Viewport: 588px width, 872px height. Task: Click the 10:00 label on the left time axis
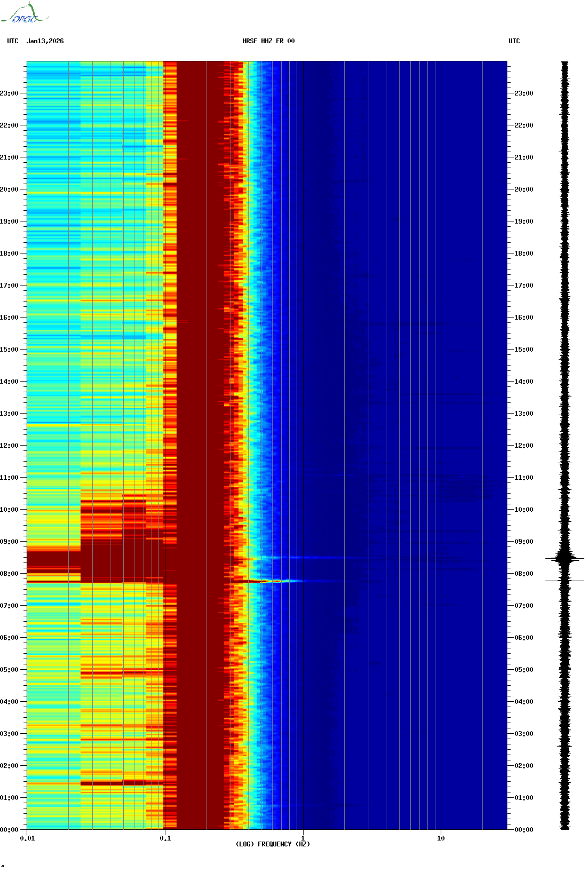[x=9, y=510]
